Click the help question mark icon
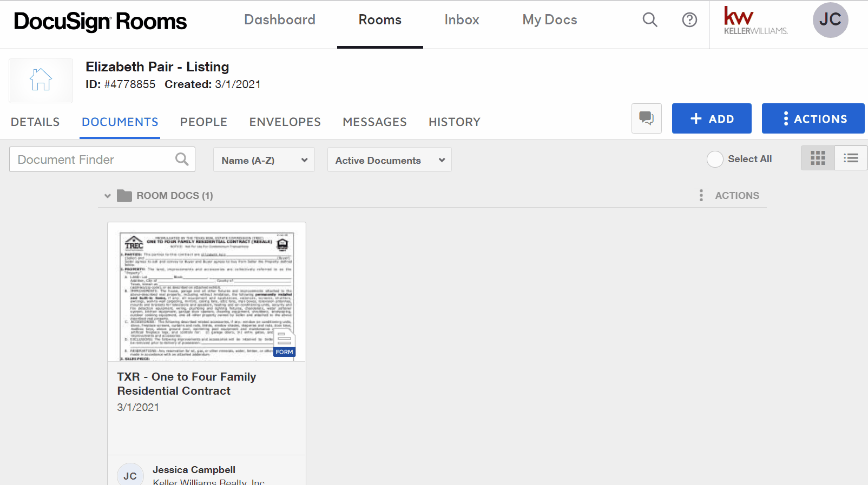The image size is (868, 485). [689, 20]
